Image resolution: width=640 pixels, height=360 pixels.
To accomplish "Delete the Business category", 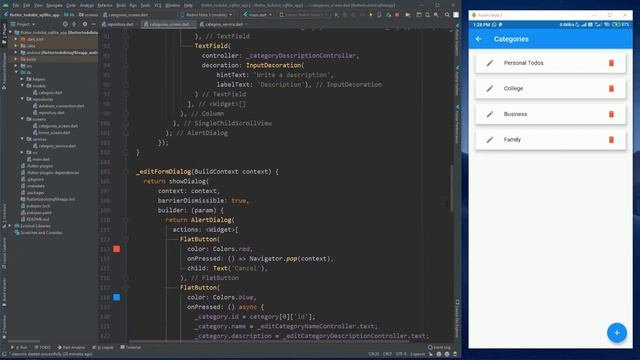I will coord(611,114).
